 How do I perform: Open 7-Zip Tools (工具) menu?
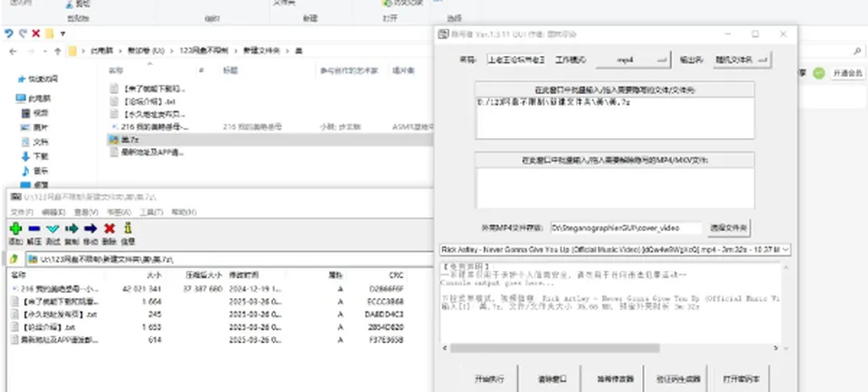click(151, 212)
